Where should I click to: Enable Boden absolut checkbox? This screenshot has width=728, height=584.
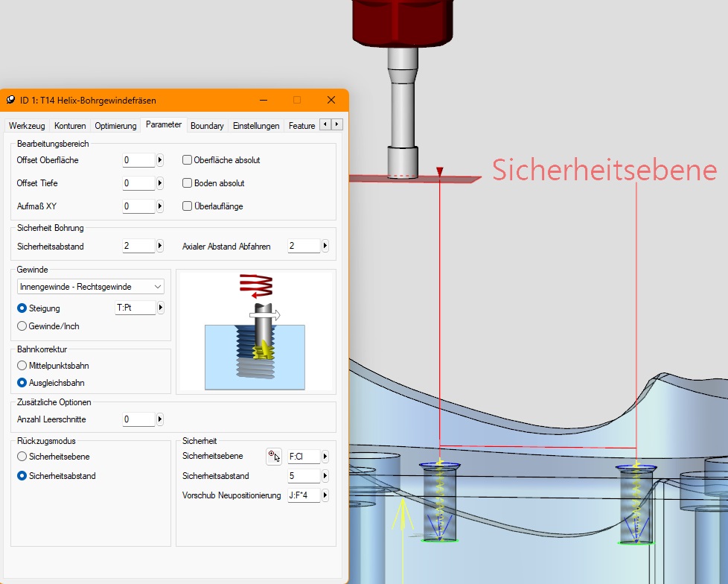187,183
